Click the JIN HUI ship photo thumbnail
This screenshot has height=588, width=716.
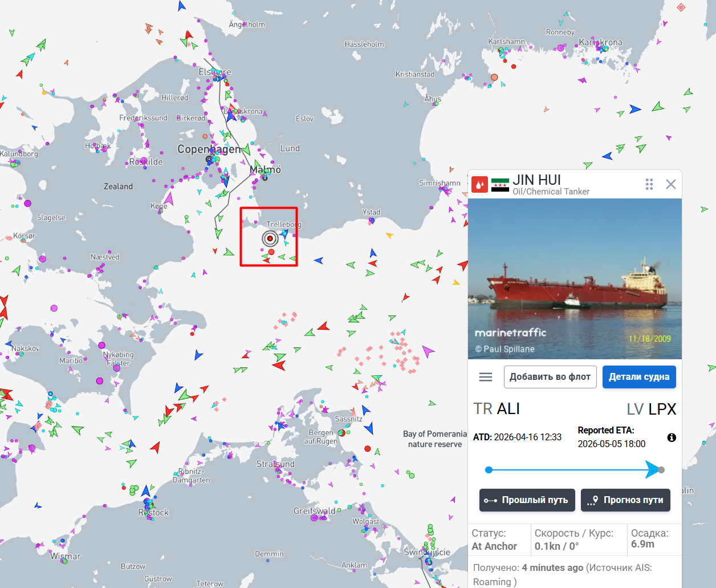(575, 279)
